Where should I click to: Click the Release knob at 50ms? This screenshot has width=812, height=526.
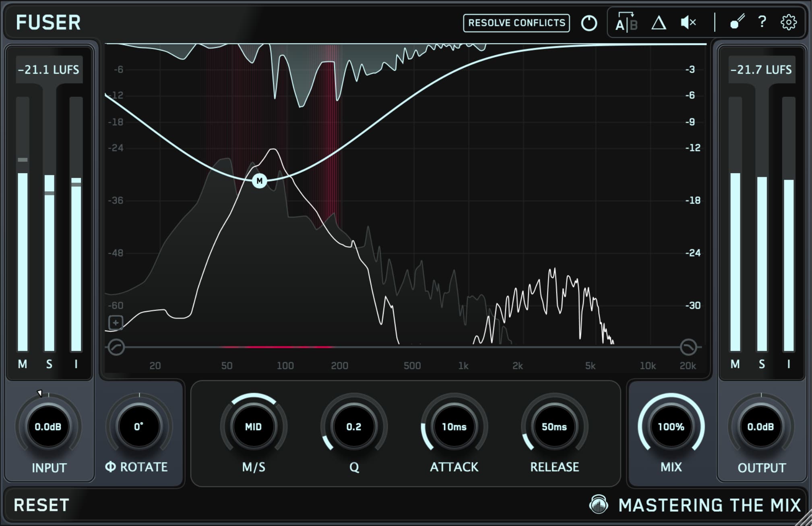point(554,427)
